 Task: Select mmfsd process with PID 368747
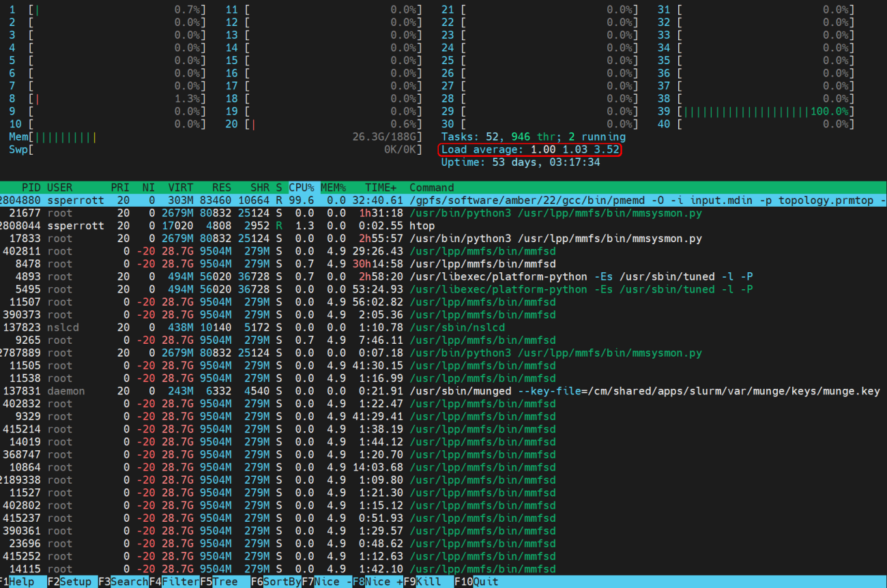tap(443, 455)
